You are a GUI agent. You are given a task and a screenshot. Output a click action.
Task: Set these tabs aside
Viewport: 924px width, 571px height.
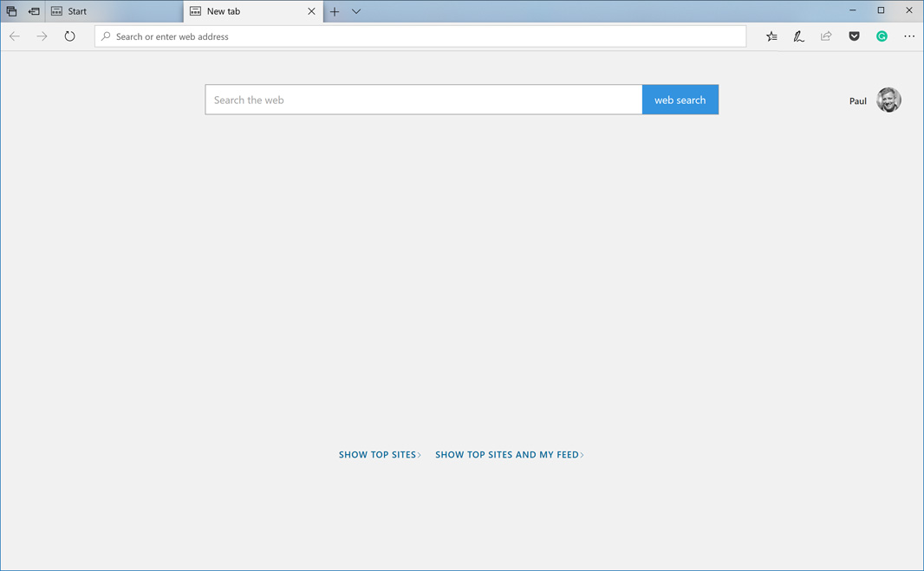(x=34, y=11)
